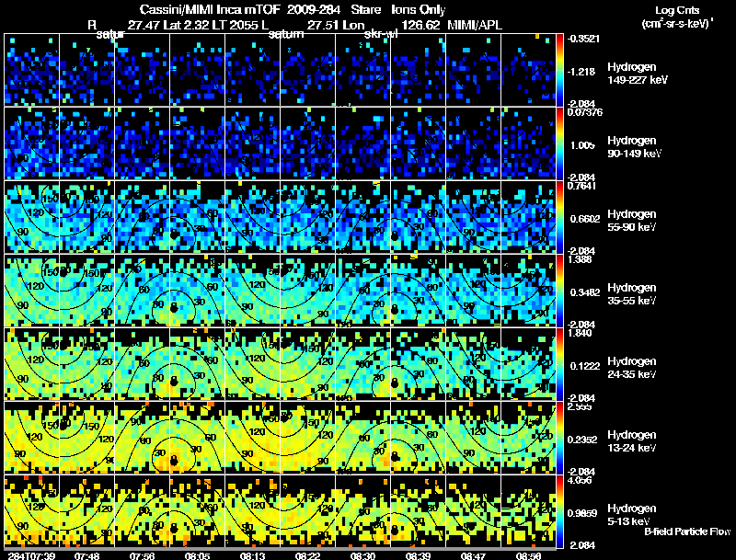Click the 'Hydrogen 90-149 keV' row label

634,147
